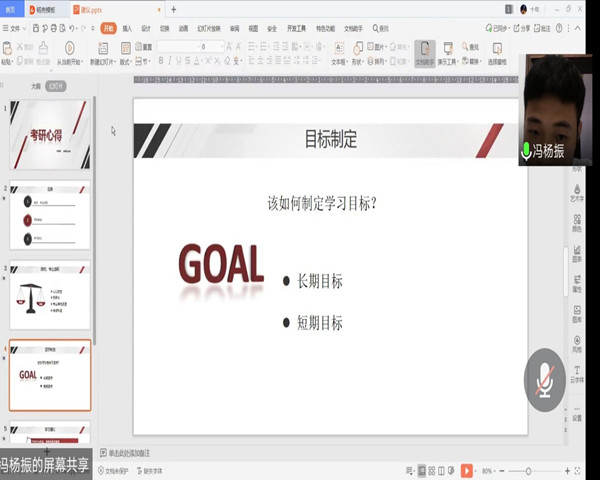Screen dimensions: 600x480
Task: Click the Document Assistant ribbon icon
Action: pyautogui.click(x=425, y=49)
